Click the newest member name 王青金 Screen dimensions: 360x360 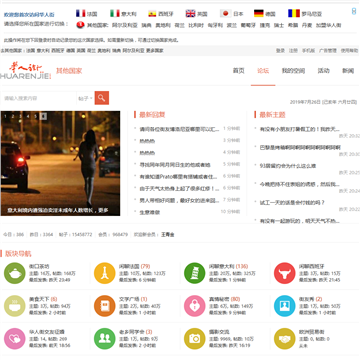(x=168, y=235)
